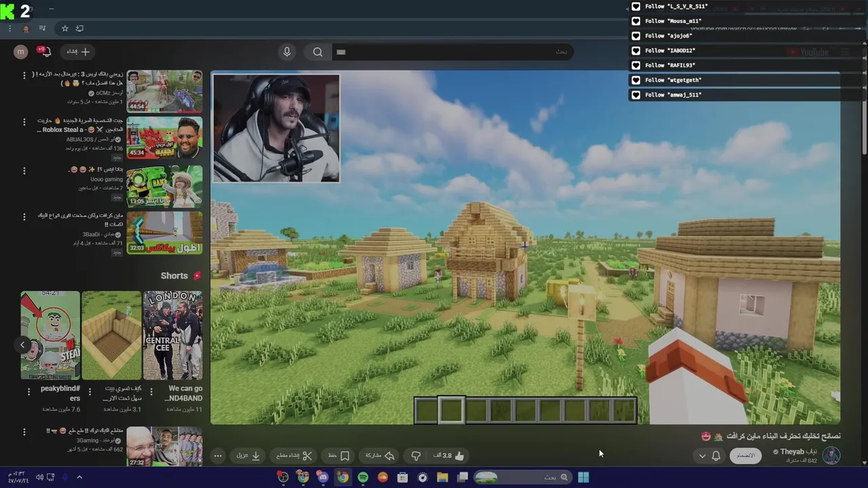
Task: Dislike the video with the thumbs-down icon
Action: tap(416, 456)
